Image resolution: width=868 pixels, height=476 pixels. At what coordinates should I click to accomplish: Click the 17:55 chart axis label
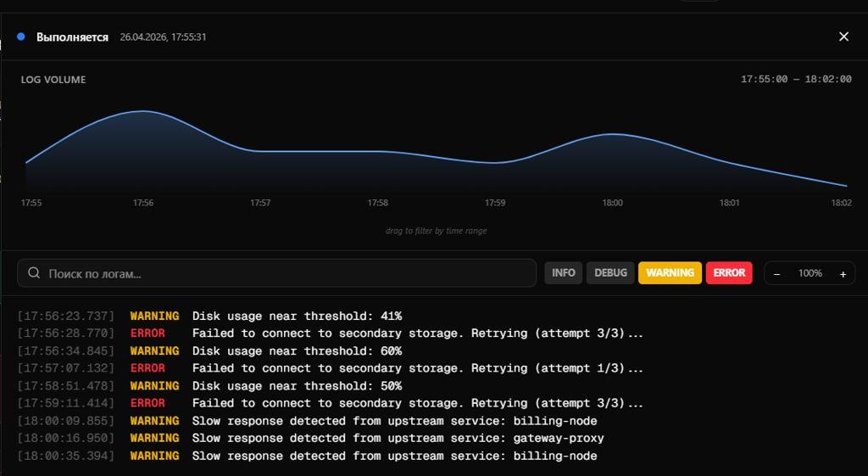(x=31, y=203)
